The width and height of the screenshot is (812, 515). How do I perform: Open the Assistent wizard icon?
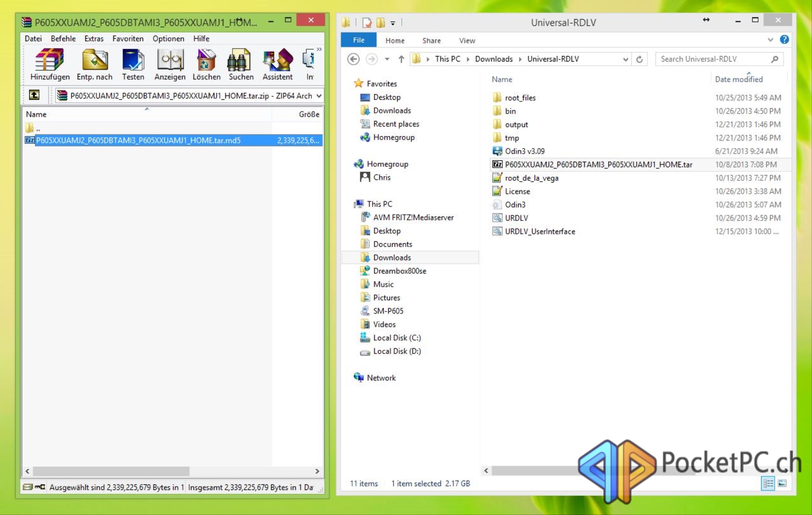point(277,64)
